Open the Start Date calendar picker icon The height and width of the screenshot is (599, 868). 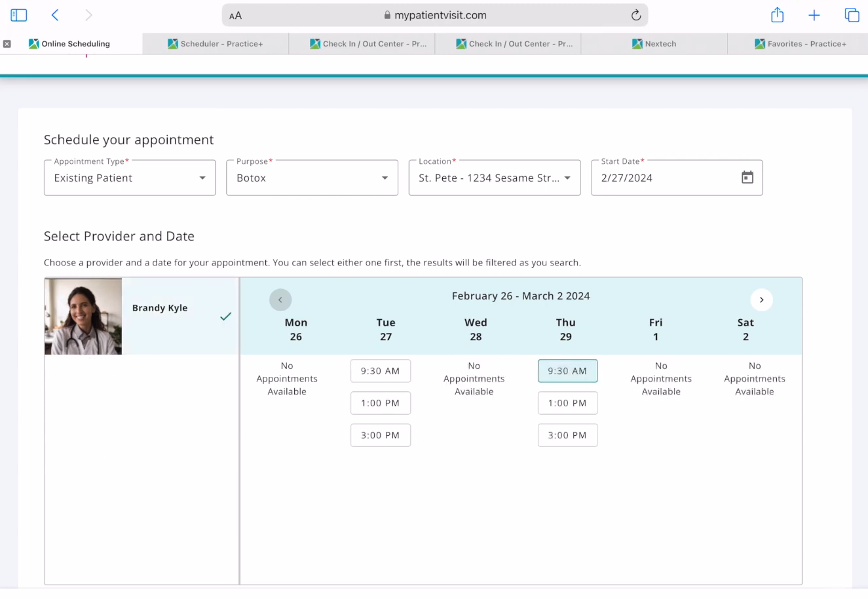click(747, 178)
